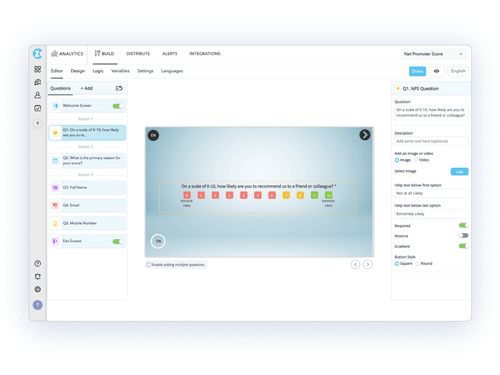Viewport: 500px width, 375px height.
Task: Click the Welcome Screen item icon
Action: [x=55, y=106]
